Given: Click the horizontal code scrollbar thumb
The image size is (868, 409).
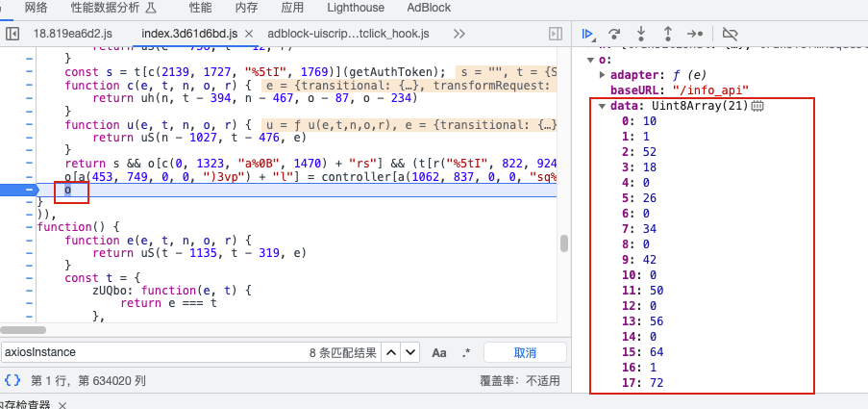Looking at the screenshot, I should point(23,330).
